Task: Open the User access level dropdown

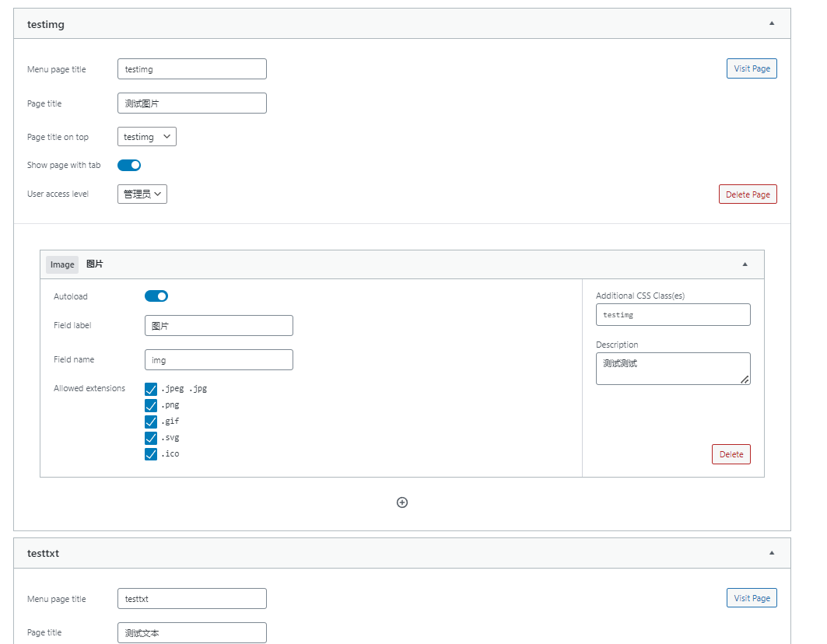Action: tap(142, 194)
